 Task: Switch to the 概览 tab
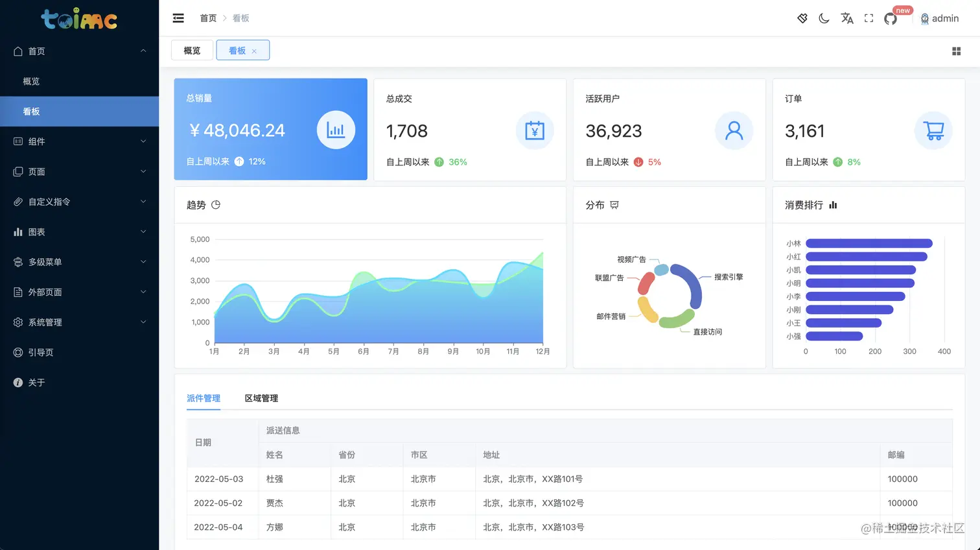pyautogui.click(x=192, y=51)
